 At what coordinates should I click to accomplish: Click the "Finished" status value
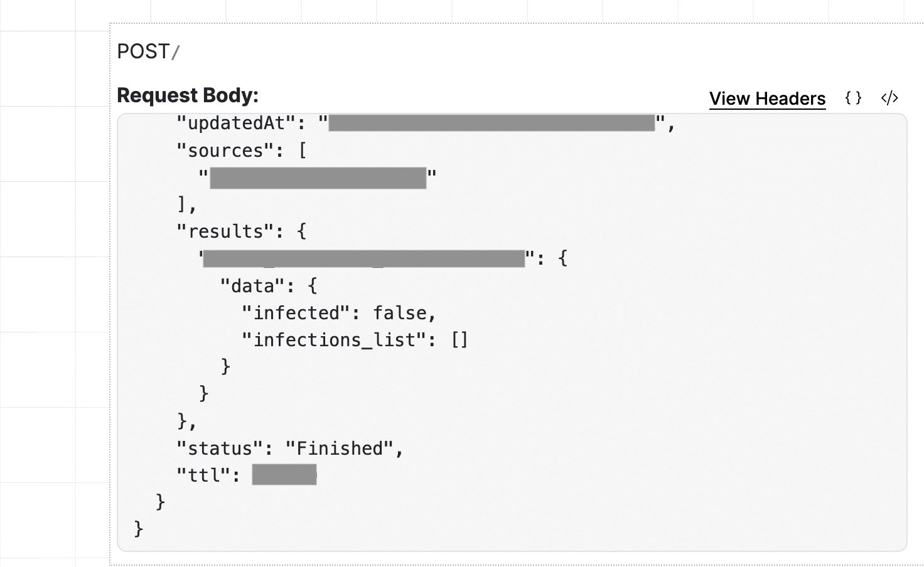(x=340, y=448)
